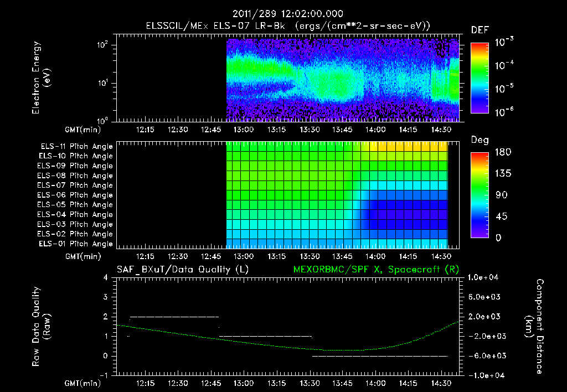This screenshot has width=567, height=392.
Task: Click the GMT(min) label under the bottom plot
Action: (x=83, y=383)
